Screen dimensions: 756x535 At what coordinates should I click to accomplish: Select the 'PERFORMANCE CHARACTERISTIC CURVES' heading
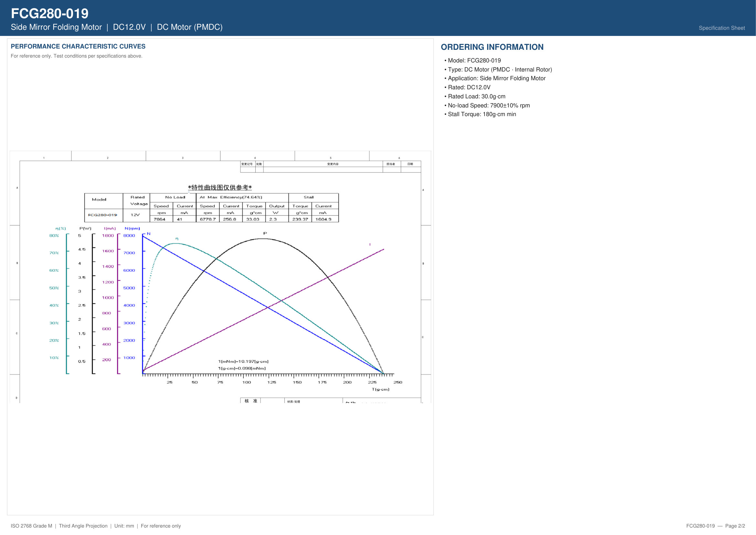[x=78, y=47]
